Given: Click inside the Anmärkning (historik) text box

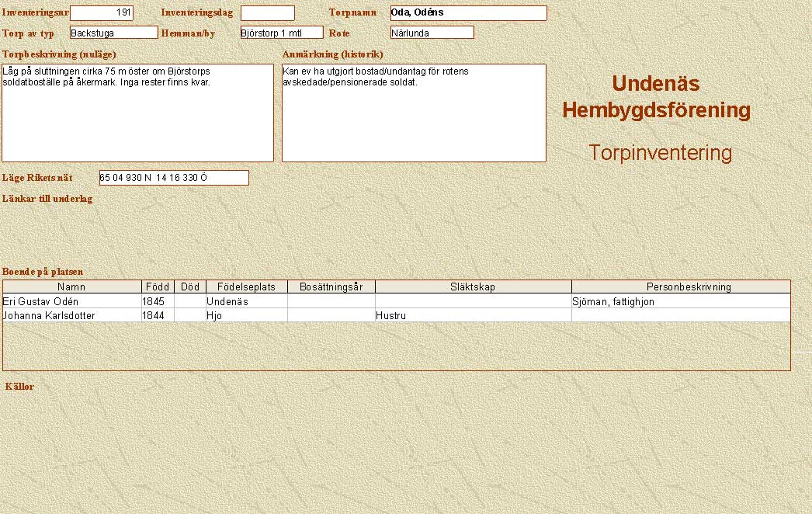Looking at the screenshot, I should pos(414,113).
